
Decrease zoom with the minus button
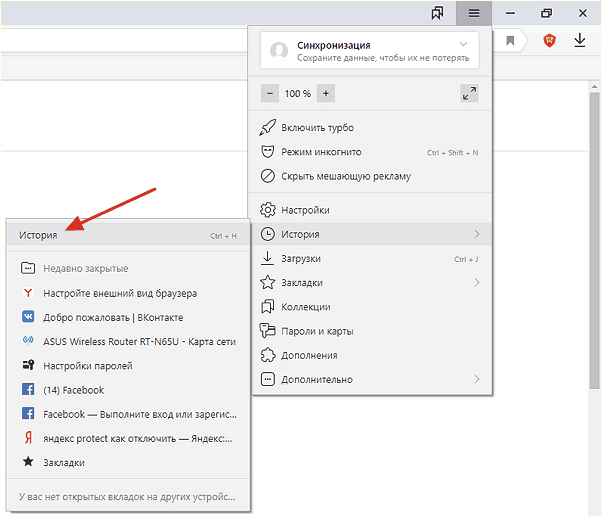[x=270, y=93]
